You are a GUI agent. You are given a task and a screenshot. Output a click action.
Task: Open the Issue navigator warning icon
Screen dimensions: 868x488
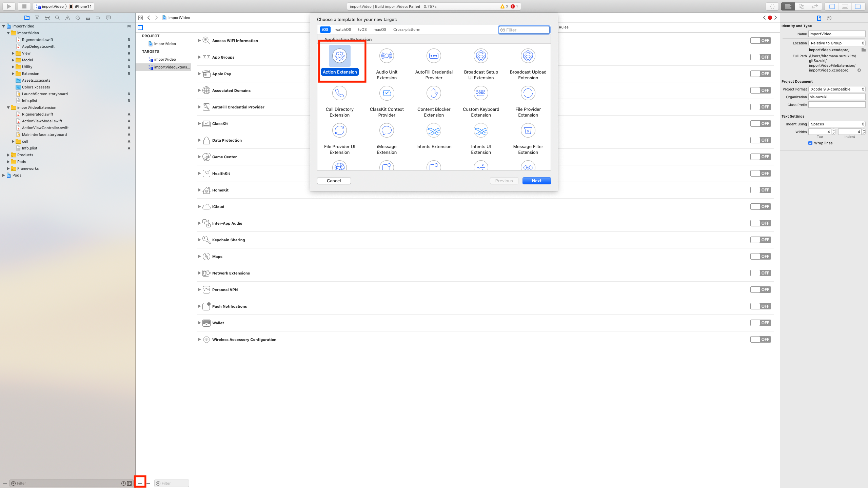[x=67, y=18]
